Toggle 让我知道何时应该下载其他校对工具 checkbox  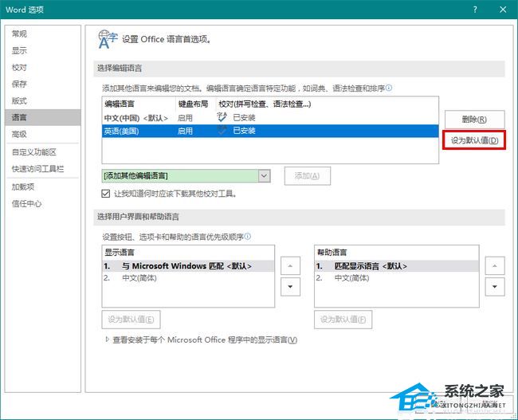(106, 194)
